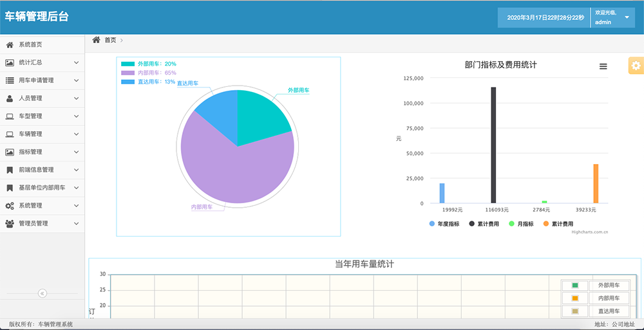Screen dimensions: 644x330
Task: Toggle orange 累计费用 series in legend
Action: [558, 224]
